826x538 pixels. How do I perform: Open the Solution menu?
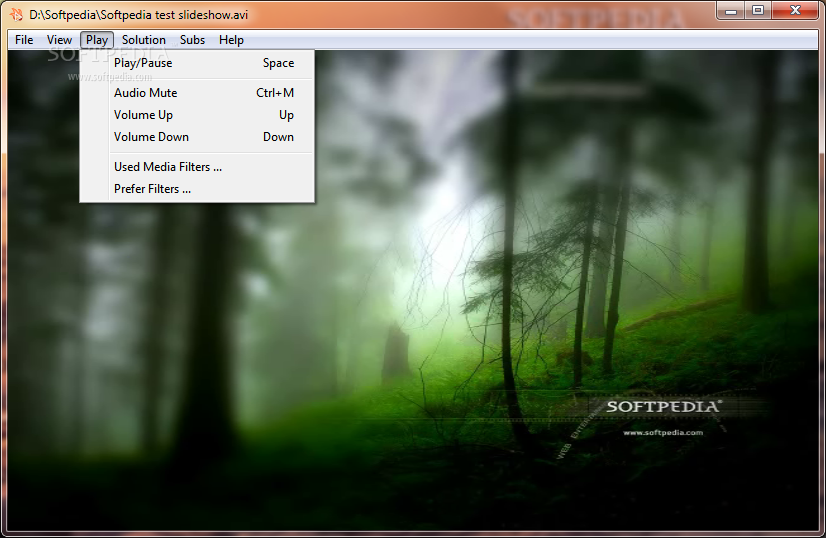click(143, 40)
